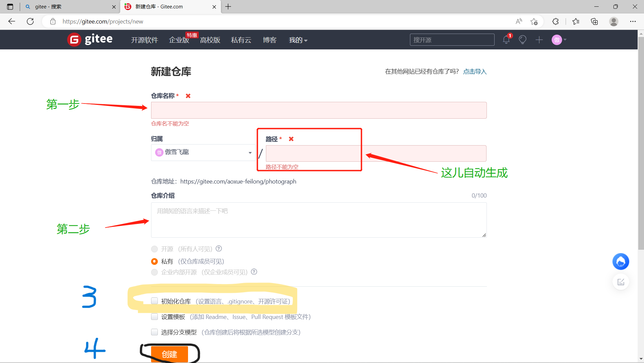Screen dimensions: 644x363
Task: Open the Read aloud icon in address bar
Action: 519,22
